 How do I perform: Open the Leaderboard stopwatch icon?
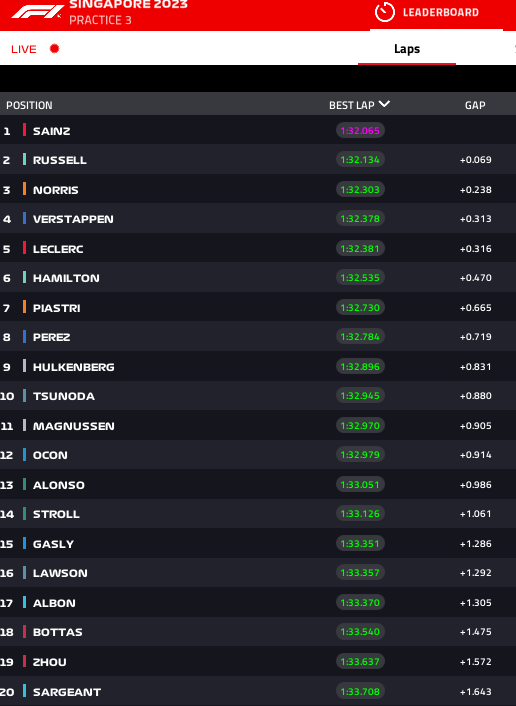[x=385, y=12]
